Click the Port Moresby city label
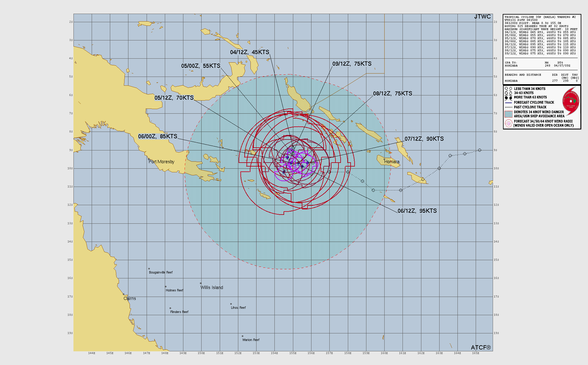Viewport: 588px width, 365px height. tap(161, 162)
